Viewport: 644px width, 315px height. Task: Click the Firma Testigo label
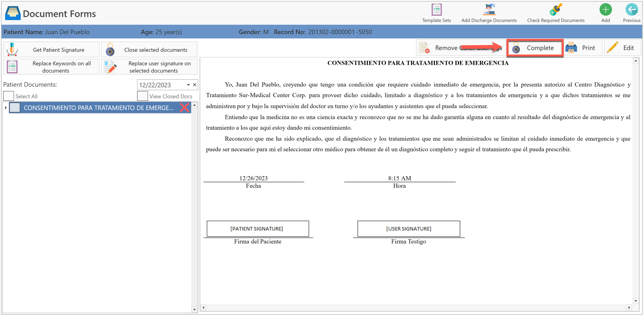click(x=409, y=241)
